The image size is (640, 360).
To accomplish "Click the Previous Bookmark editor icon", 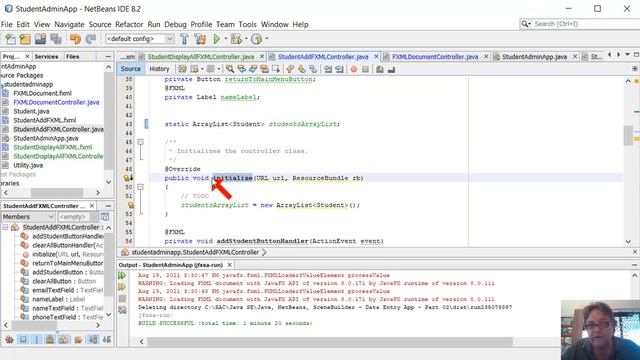I will pos(290,69).
